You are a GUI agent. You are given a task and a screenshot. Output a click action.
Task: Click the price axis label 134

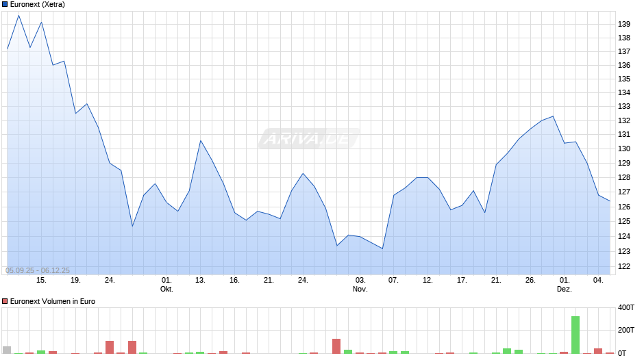click(x=624, y=93)
